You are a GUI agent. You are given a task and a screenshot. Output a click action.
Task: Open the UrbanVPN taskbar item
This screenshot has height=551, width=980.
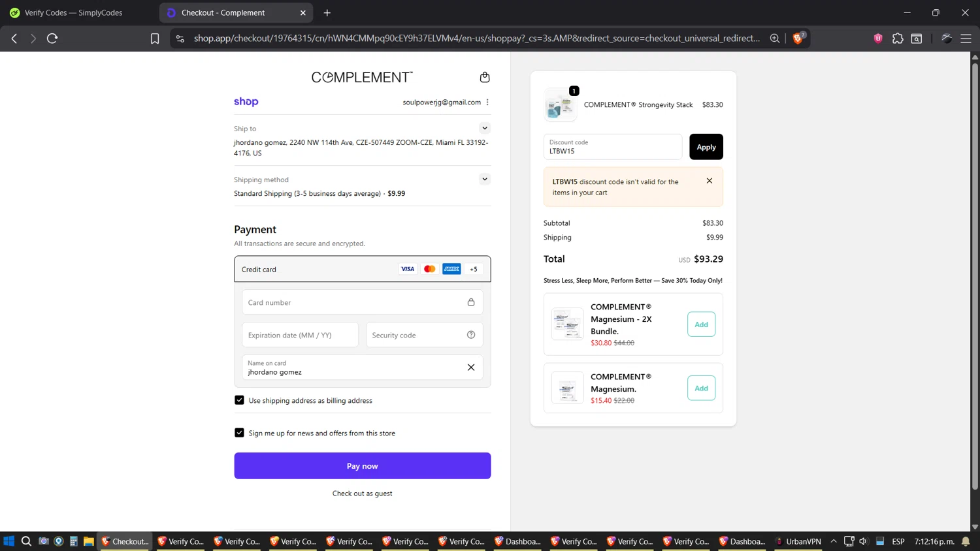798,541
